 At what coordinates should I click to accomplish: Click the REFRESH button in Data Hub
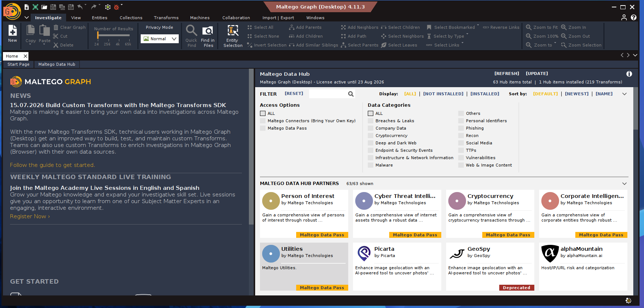point(507,73)
